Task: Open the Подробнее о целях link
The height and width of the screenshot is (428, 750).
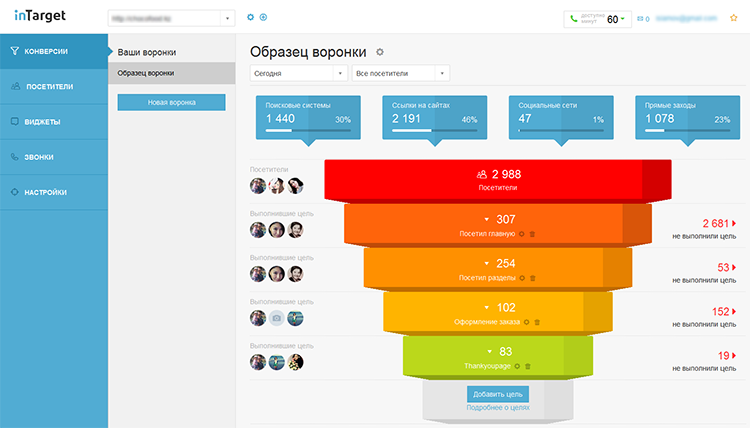Action: click(x=497, y=408)
